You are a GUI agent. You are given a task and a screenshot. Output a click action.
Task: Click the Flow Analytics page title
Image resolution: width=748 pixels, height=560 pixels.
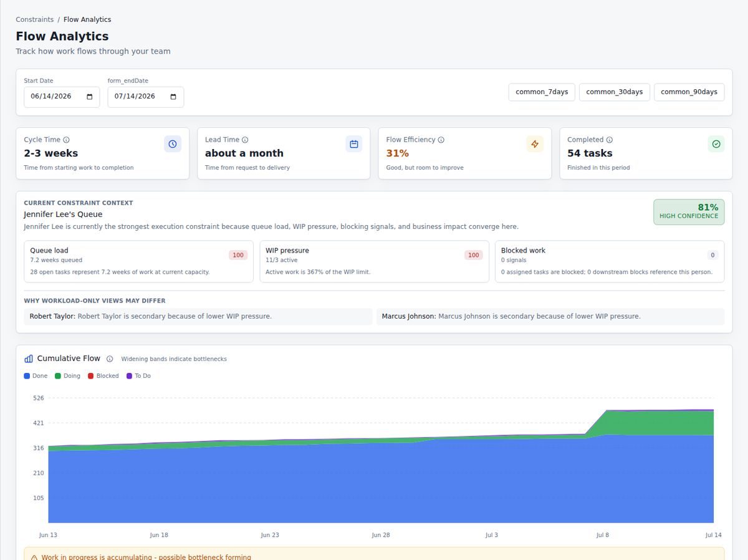(62, 36)
